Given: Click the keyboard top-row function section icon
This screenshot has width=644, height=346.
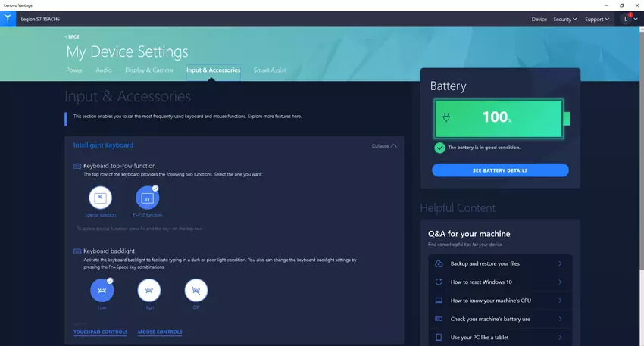Looking at the screenshot, I should [77, 166].
